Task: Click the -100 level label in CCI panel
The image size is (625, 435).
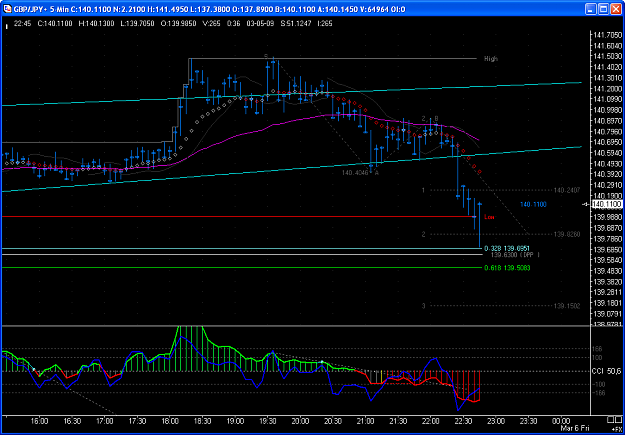Action: (x=600, y=384)
